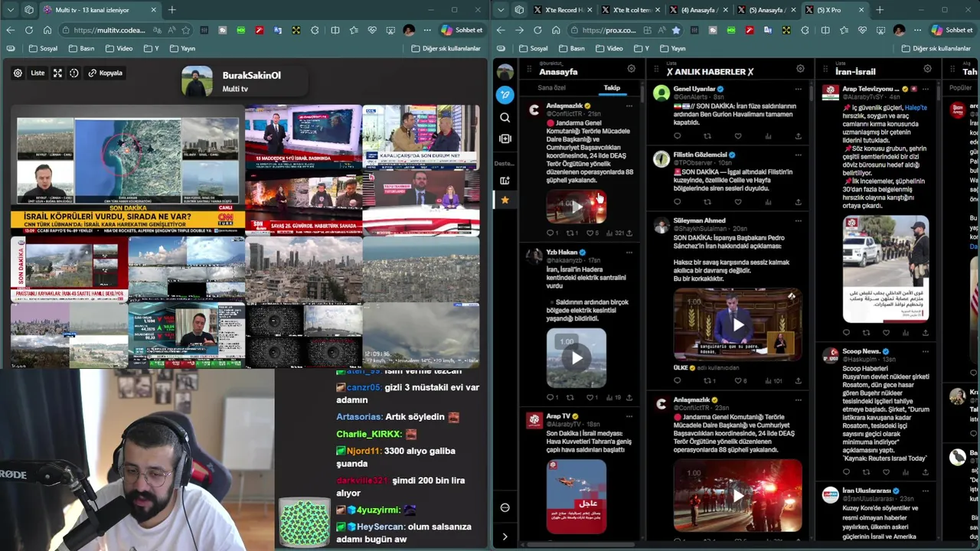Click the multitv.codea address bar
Viewport: 980px width, 551px height.
tap(109, 30)
